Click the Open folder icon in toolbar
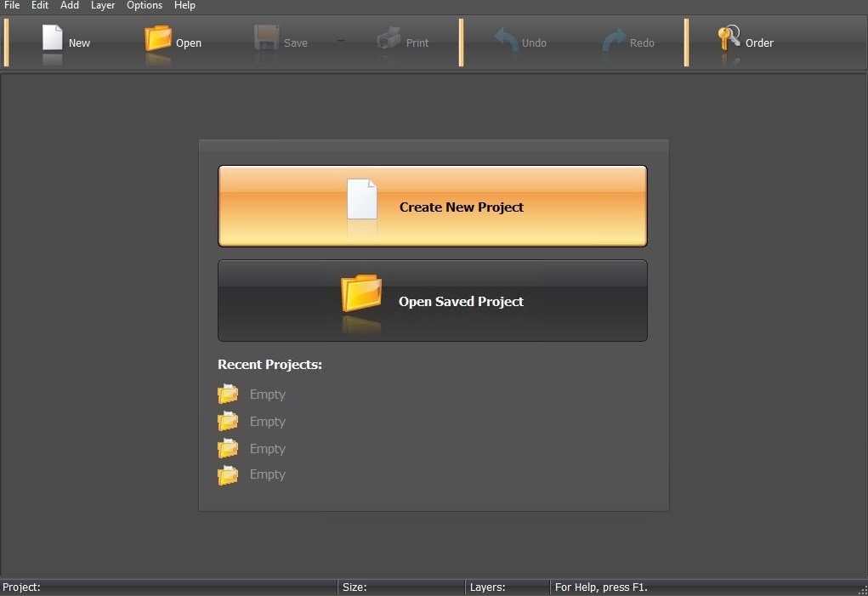This screenshot has height=596, width=868. (158, 38)
